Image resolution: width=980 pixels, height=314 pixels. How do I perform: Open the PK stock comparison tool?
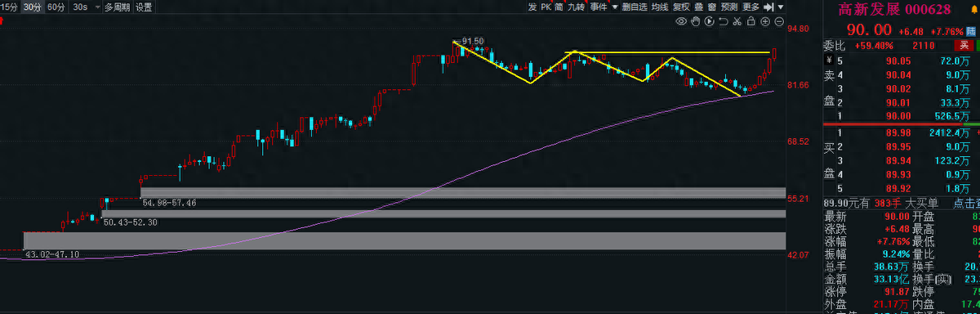tap(546, 7)
